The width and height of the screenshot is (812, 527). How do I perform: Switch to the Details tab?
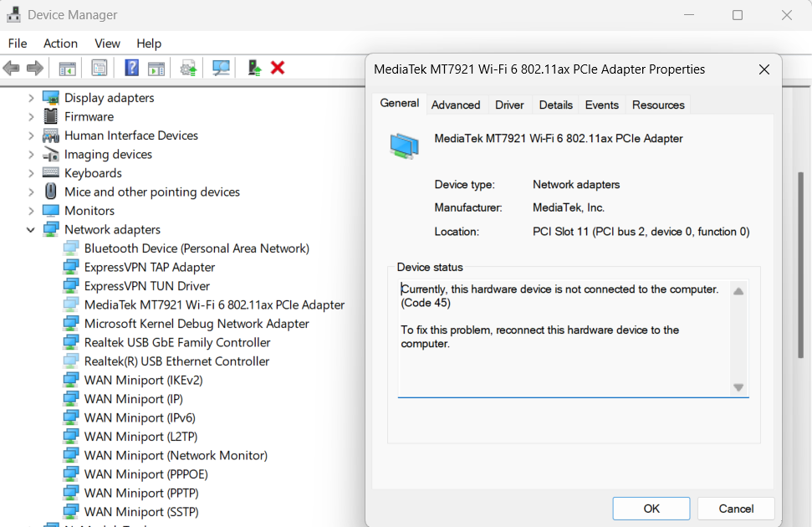[555, 105]
